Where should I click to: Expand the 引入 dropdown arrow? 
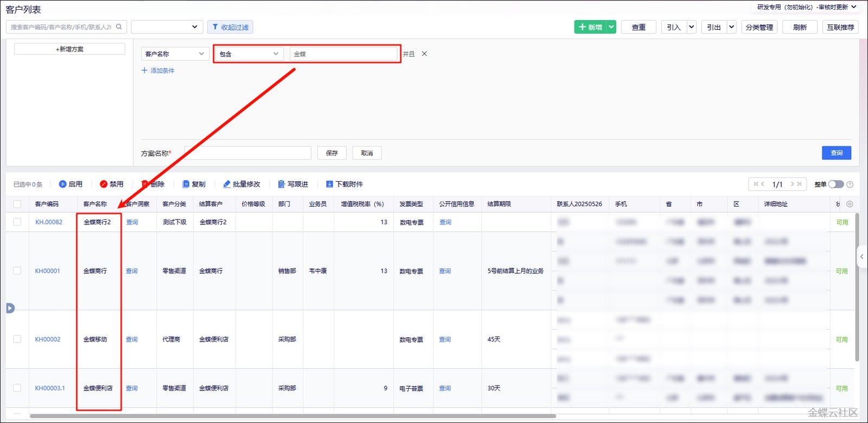click(x=691, y=27)
